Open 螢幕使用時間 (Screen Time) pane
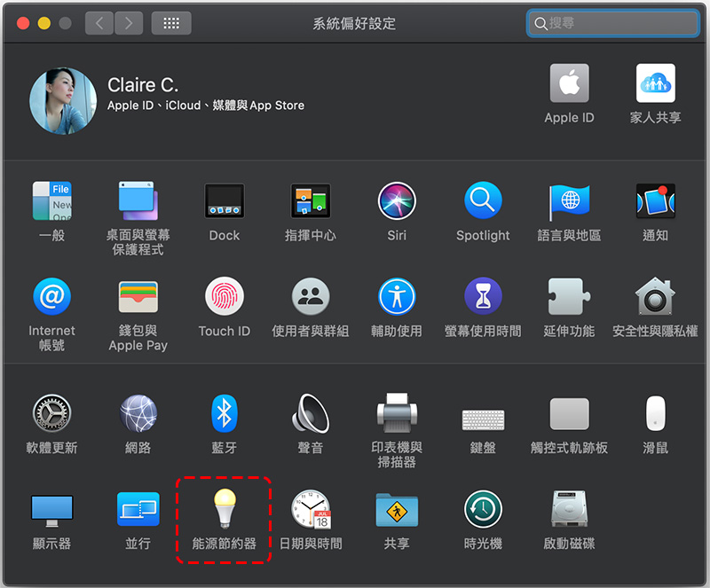 [483, 296]
